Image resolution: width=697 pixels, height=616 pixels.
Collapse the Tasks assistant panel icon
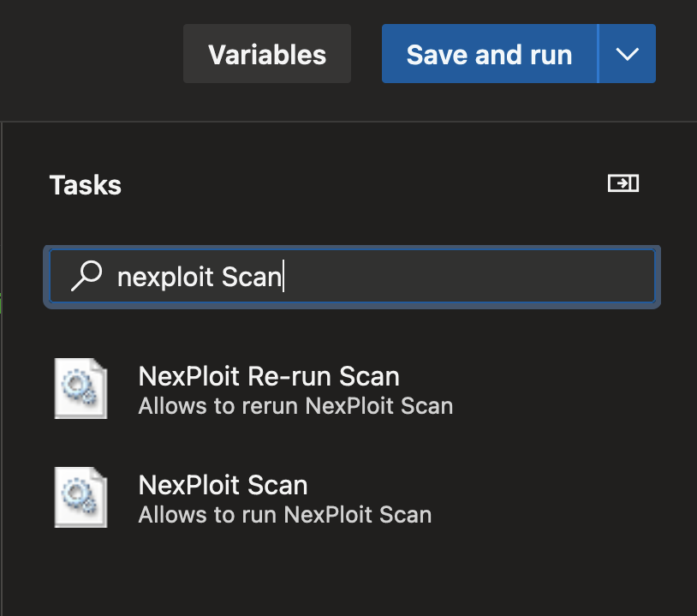[623, 183]
